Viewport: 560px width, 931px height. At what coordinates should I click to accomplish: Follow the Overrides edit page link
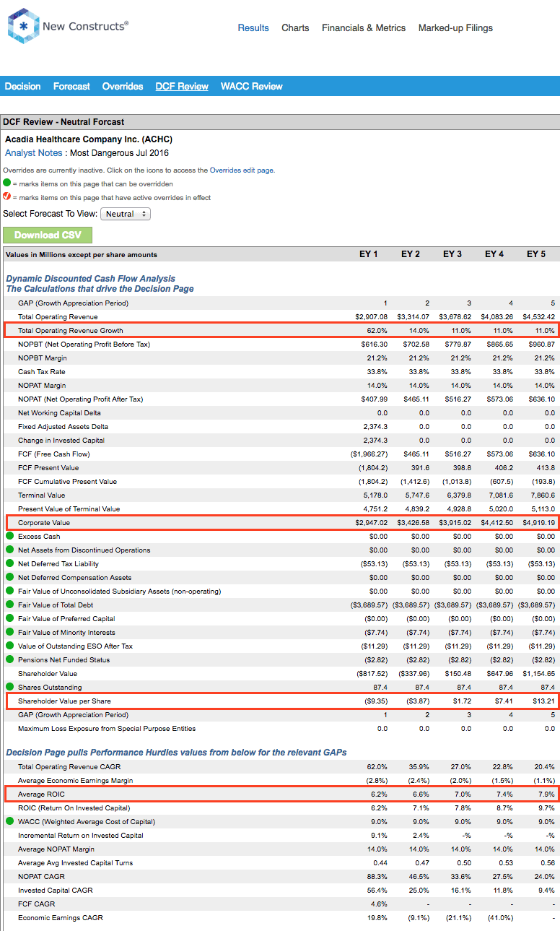tap(242, 170)
